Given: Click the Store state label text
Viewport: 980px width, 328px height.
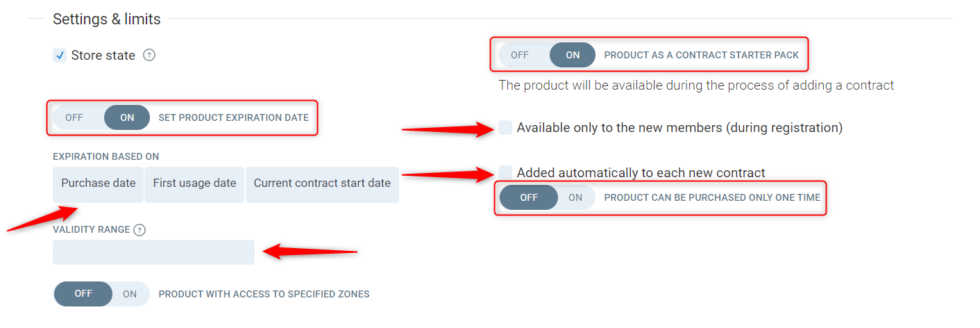Looking at the screenshot, I should tap(103, 56).
